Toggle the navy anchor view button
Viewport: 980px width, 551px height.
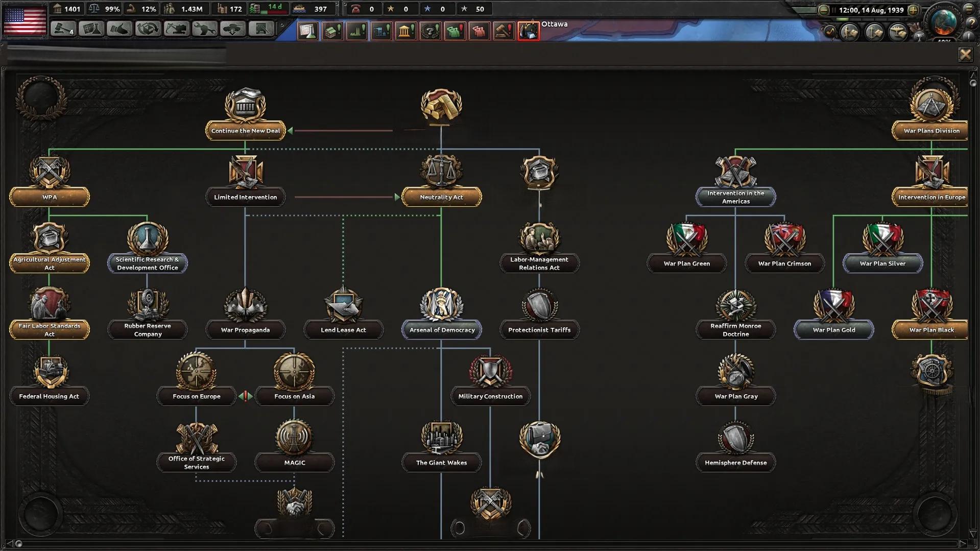(x=874, y=32)
